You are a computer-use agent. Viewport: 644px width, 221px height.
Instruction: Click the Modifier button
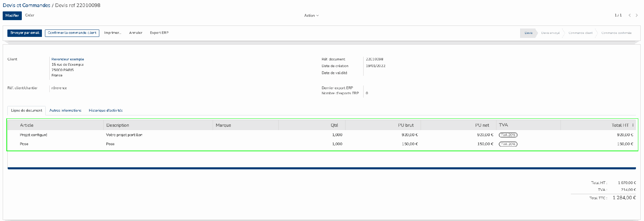point(12,15)
